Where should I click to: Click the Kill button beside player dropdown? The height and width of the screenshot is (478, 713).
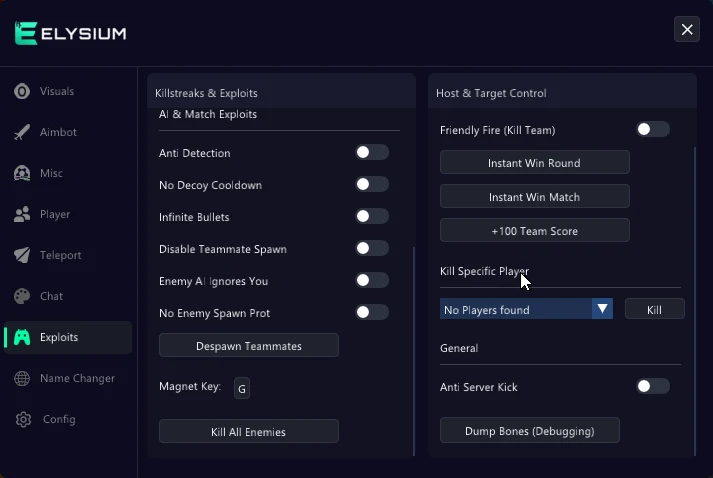click(x=654, y=309)
